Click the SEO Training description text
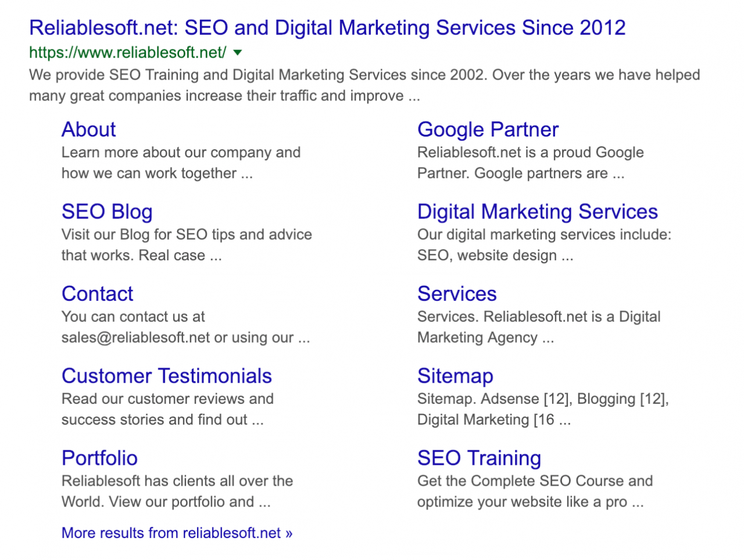744x560 pixels. pyautogui.click(x=534, y=491)
